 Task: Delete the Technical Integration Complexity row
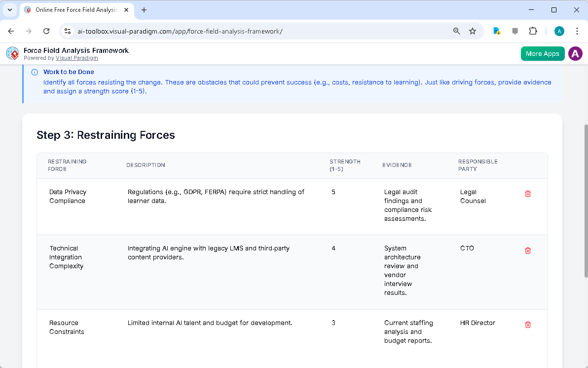tap(528, 250)
